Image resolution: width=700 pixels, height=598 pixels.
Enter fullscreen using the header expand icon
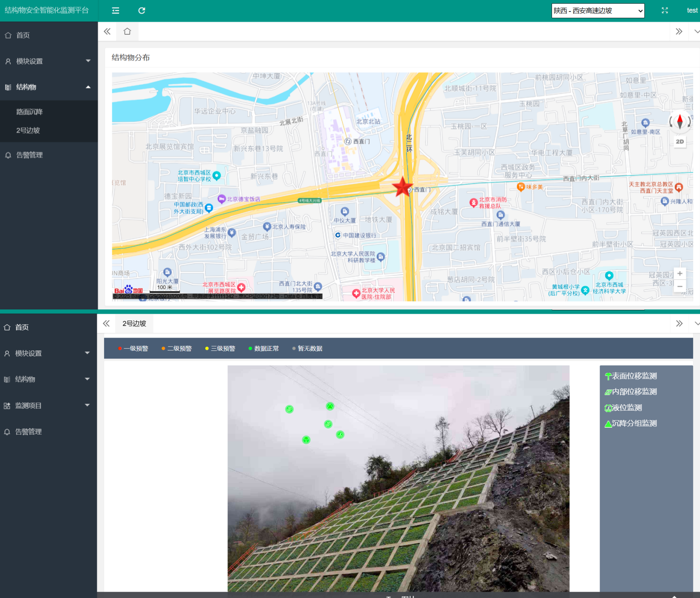665,11
